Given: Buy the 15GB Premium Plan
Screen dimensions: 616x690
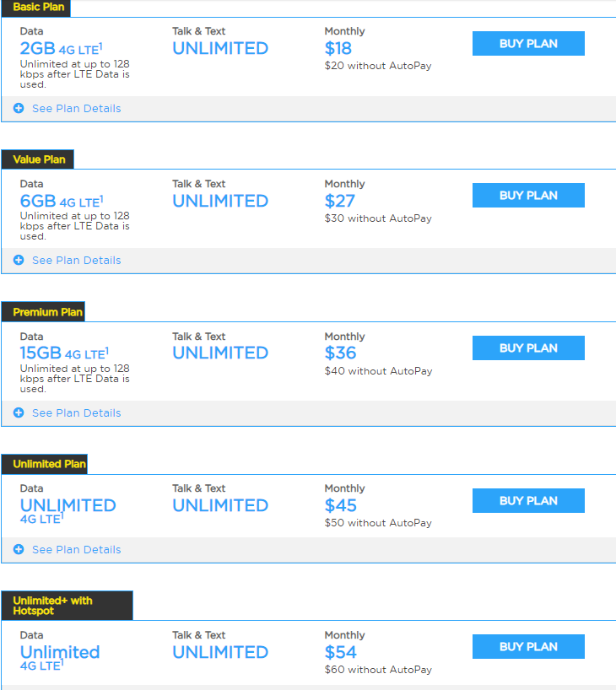Looking at the screenshot, I should click(x=528, y=348).
